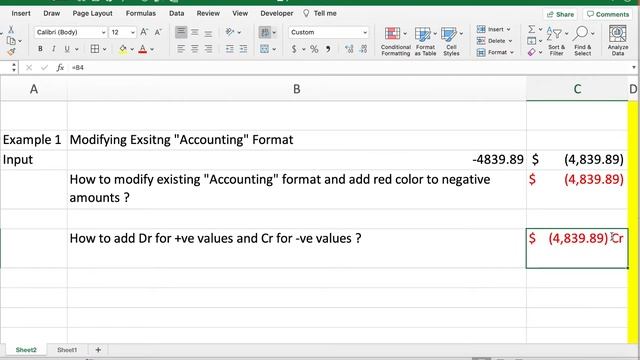The image size is (640, 360).
Task: Open the Comments pane
Action: [x=607, y=14]
